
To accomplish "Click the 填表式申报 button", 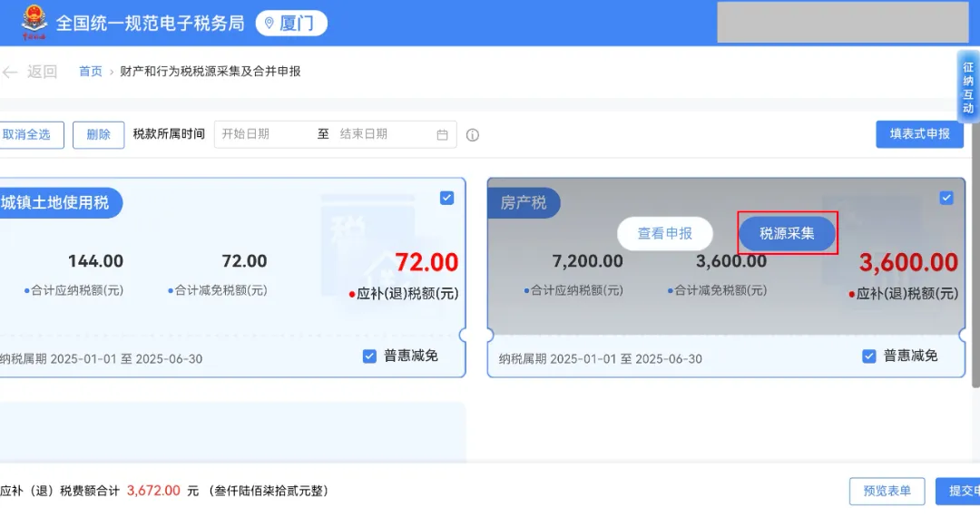I will tap(919, 134).
